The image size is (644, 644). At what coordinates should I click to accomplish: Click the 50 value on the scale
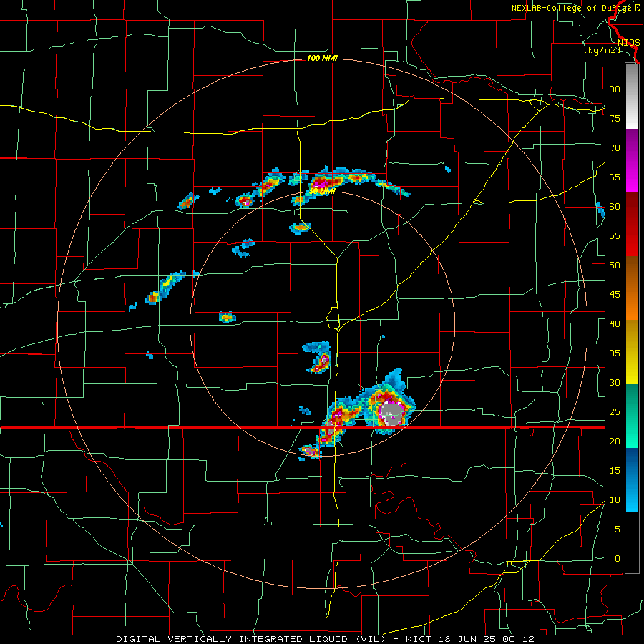[x=615, y=265]
